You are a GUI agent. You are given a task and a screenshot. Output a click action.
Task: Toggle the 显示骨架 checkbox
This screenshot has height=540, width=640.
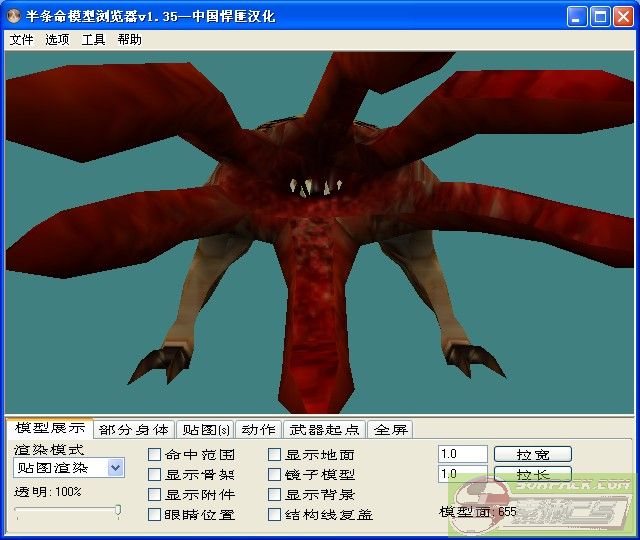click(x=155, y=475)
